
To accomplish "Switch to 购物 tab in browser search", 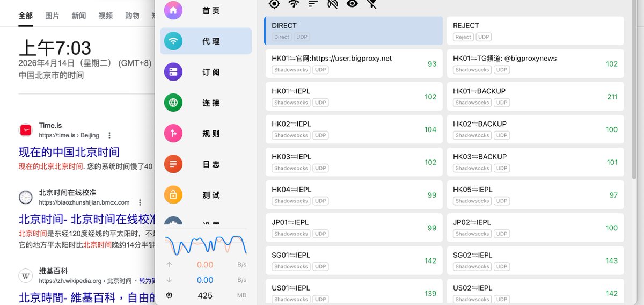I will point(132,16).
